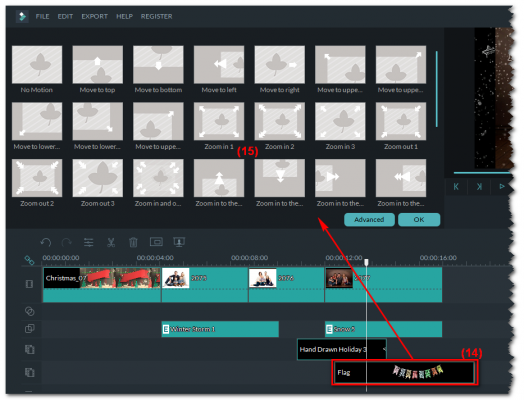Click the picture-in-picture track icon beside Hand Drawn Holiday
524x400 pixels.
(x=29, y=350)
